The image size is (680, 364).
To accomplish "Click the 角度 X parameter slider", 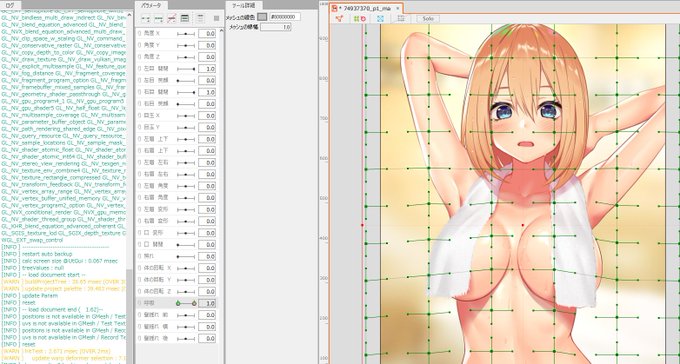I will pos(186,33).
